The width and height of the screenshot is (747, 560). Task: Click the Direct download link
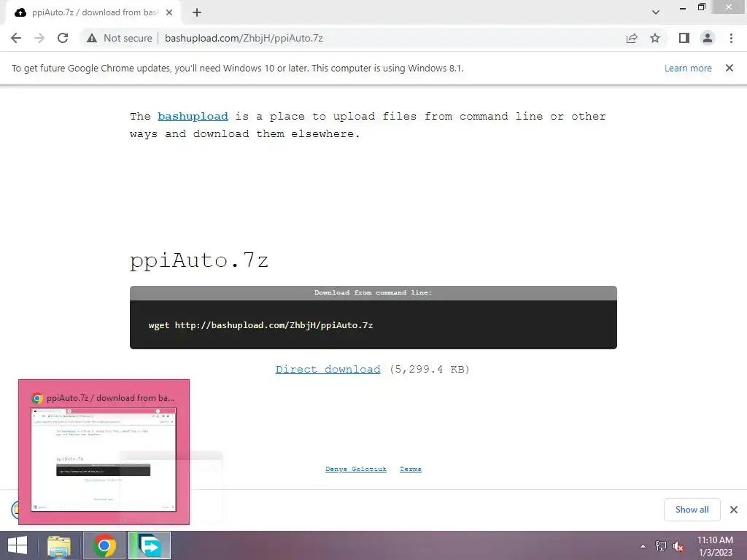pyautogui.click(x=328, y=369)
